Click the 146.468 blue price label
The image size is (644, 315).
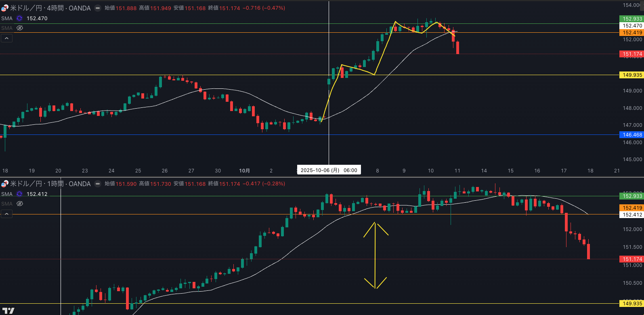click(x=631, y=135)
